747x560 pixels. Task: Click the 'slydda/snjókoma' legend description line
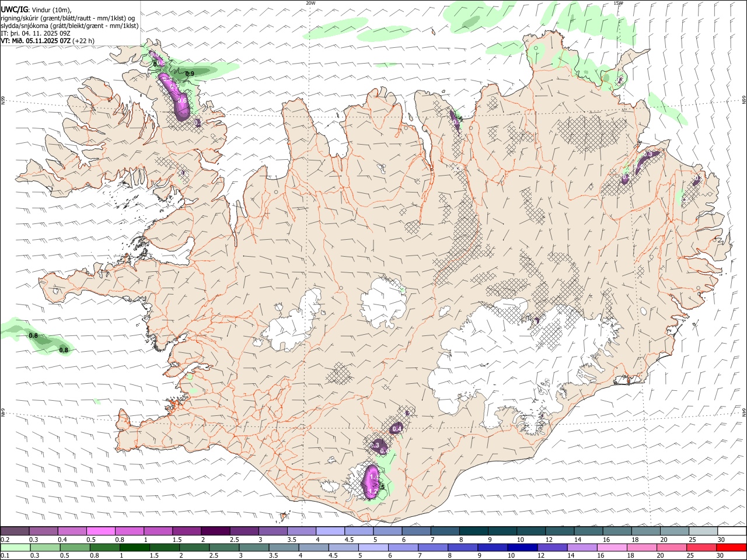(69, 26)
